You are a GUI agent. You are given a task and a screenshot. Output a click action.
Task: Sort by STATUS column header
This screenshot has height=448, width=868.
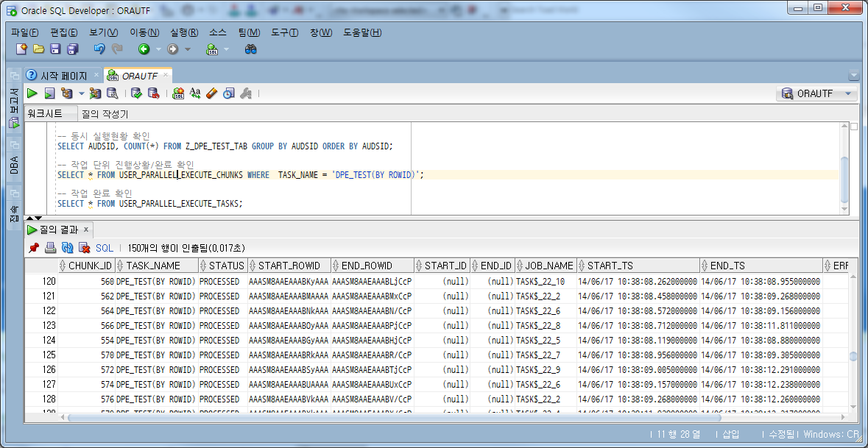coord(223,266)
